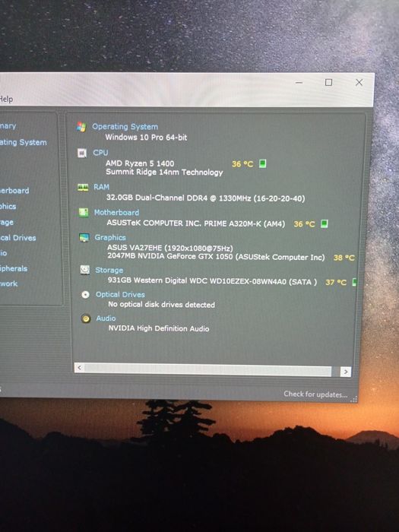399x532 pixels.
Task: Select Storage in the sidebar
Action: (7, 222)
